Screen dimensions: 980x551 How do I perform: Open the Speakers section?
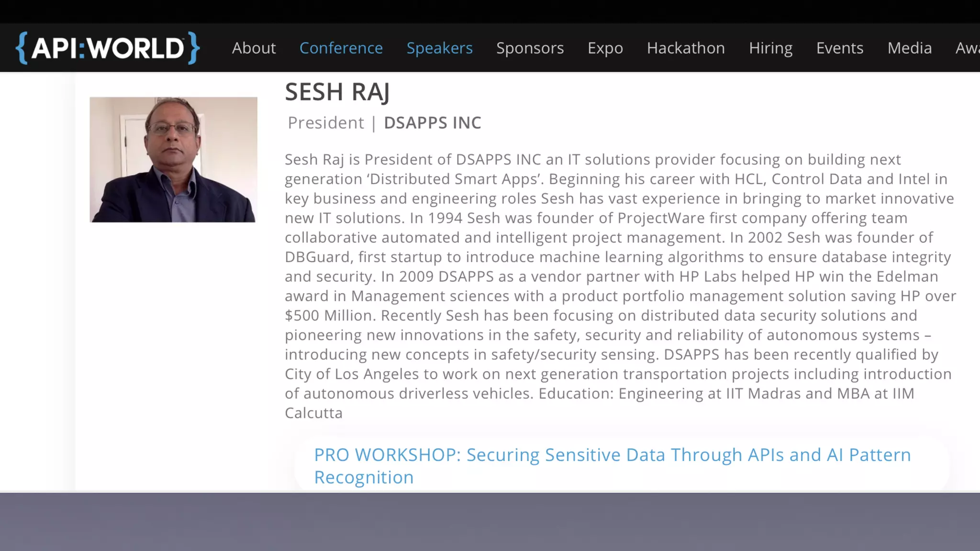[439, 48]
